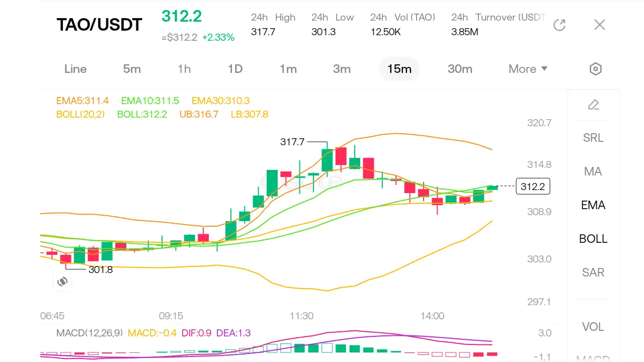Toggle the VOL sub-indicator
The width and height of the screenshot is (644, 362).
[593, 327]
